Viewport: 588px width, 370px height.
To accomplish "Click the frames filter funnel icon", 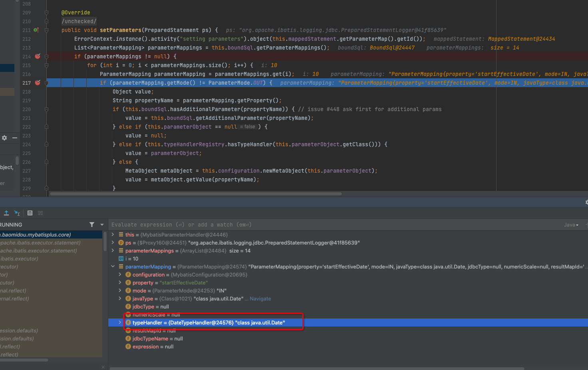I will coord(92,225).
